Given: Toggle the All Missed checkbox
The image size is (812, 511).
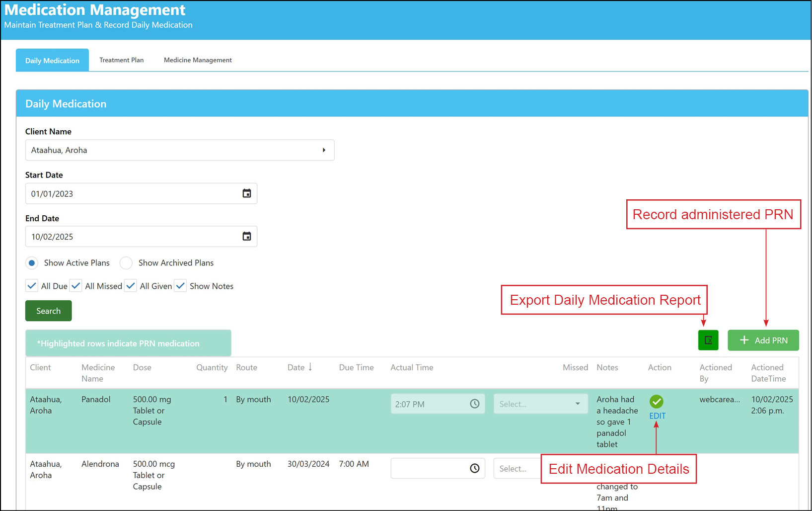Looking at the screenshot, I should coord(76,286).
